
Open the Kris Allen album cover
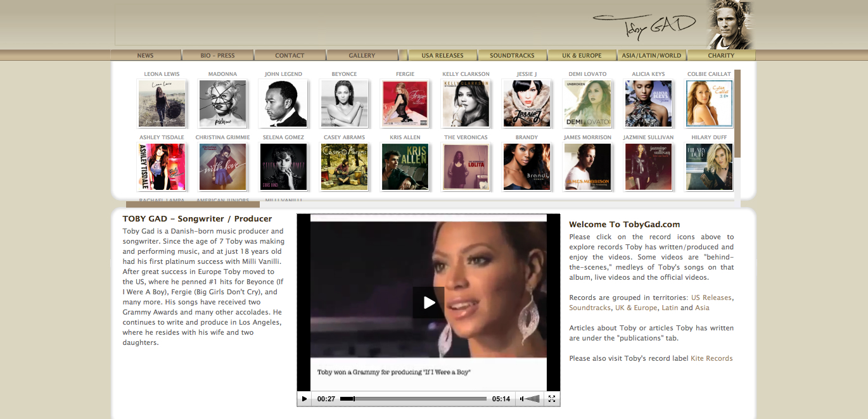point(405,167)
